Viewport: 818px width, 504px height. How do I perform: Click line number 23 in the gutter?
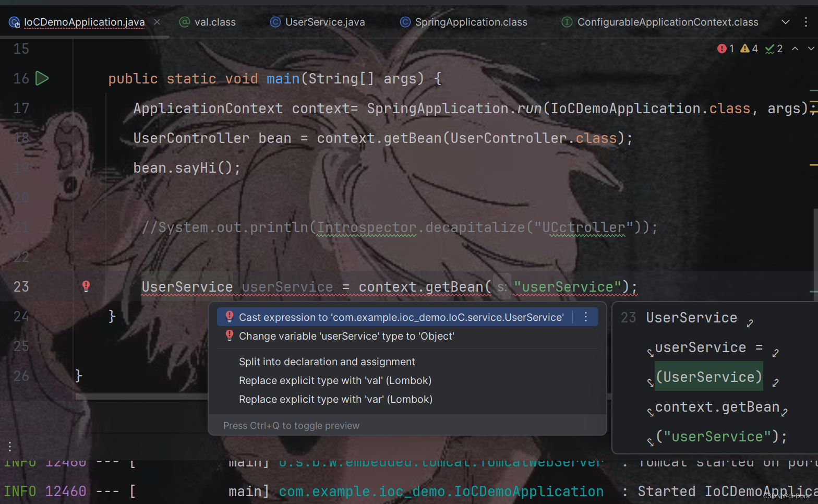pos(21,287)
